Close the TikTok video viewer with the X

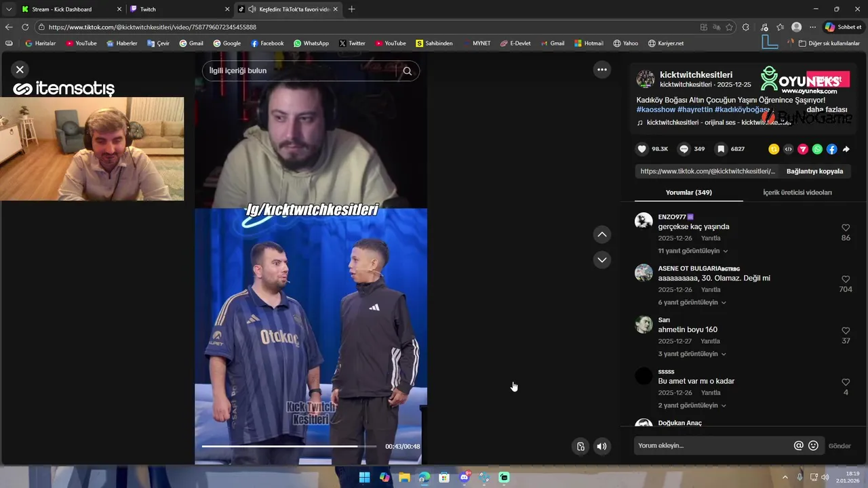pos(20,69)
